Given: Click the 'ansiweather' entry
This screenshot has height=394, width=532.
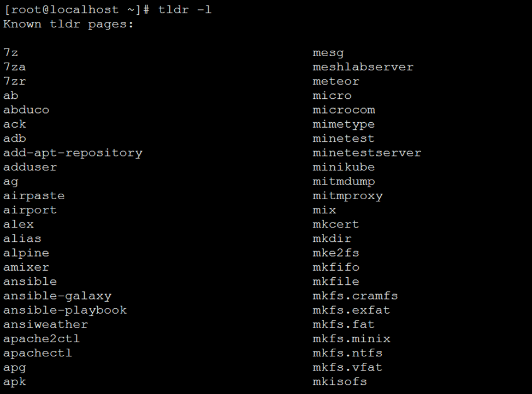Looking at the screenshot, I should [45, 324].
